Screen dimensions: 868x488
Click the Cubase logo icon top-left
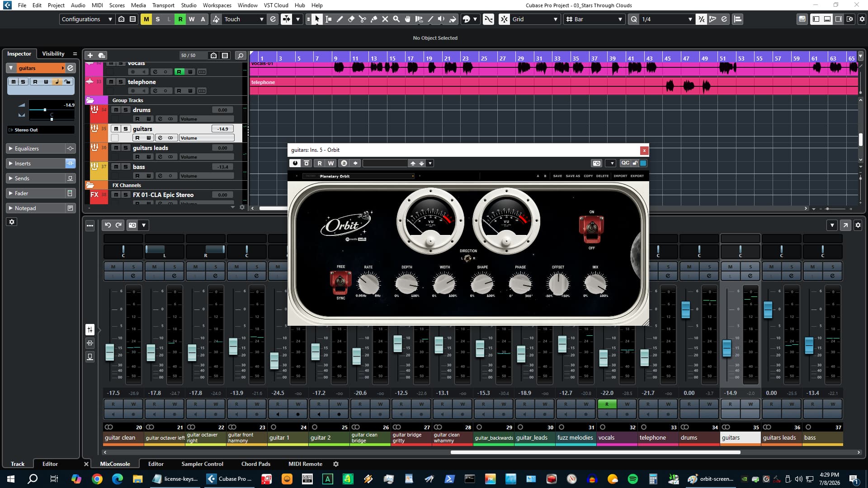[x=7, y=5]
